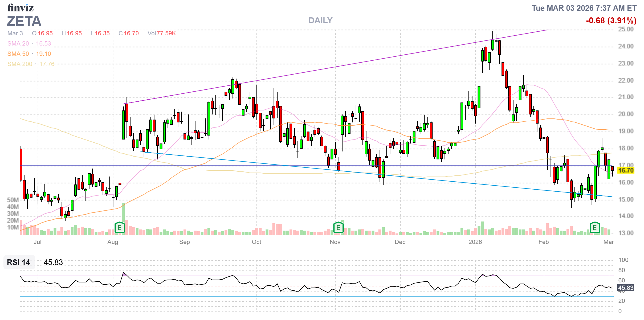Select the SMA 200 legend label
Image resolution: width=644 pixels, height=320 pixels.
(x=20, y=64)
